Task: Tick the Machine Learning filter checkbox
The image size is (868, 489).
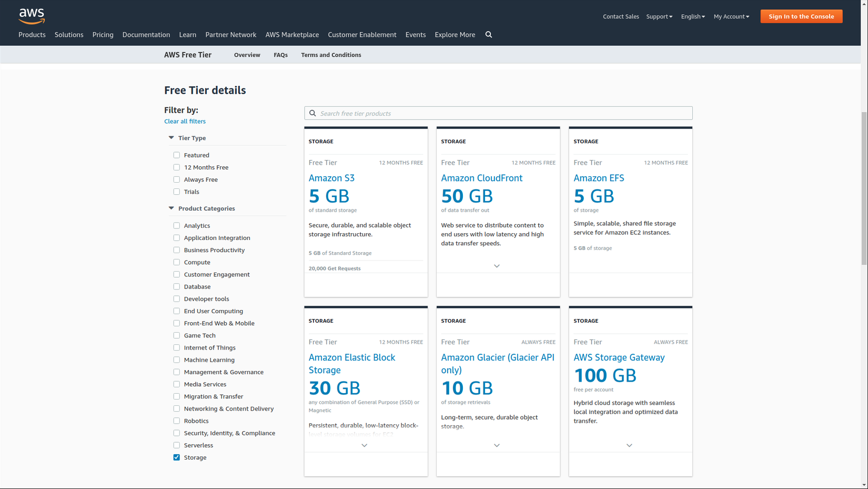Action: point(177,360)
